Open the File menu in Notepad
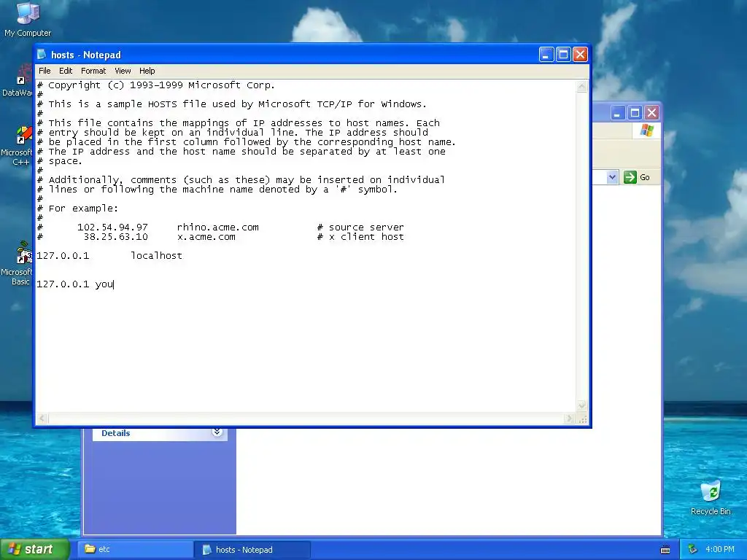Viewport: 747px width, 560px height. coord(44,71)
